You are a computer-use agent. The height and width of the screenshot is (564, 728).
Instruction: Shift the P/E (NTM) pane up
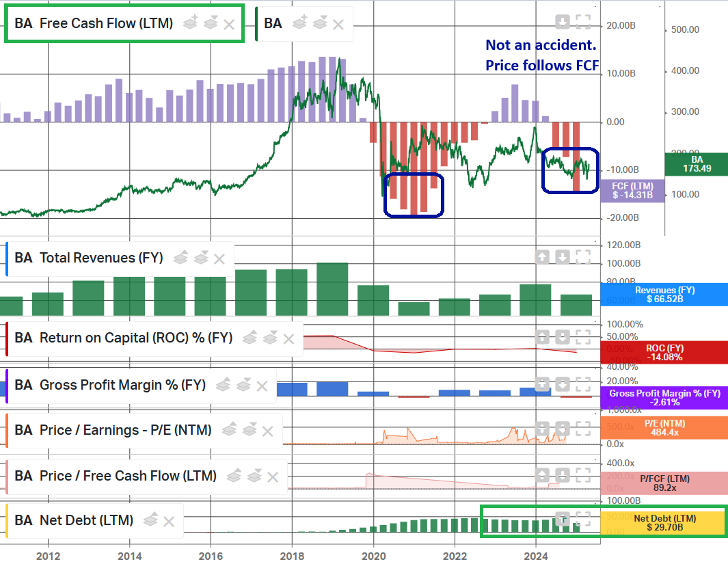pyautogui.click(x=542, y=429)
